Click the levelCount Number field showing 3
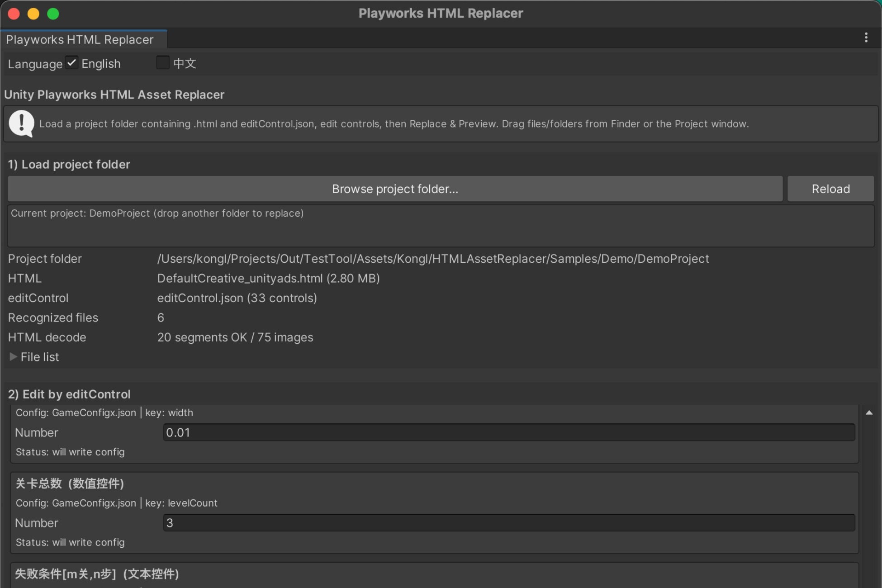This screenshot has height=588, width=882. click(509, 523)
